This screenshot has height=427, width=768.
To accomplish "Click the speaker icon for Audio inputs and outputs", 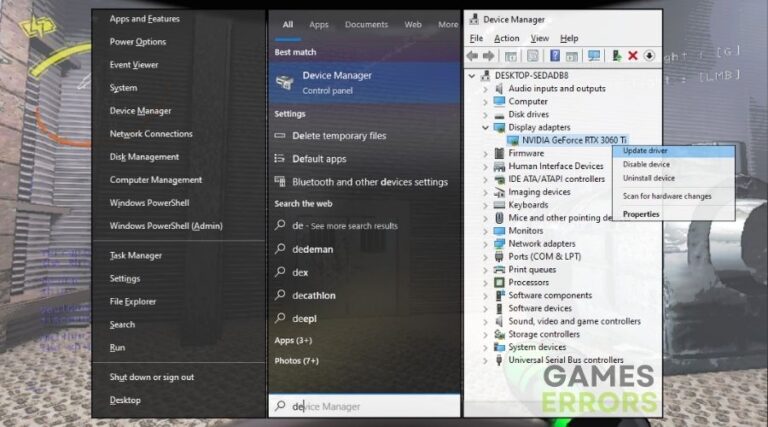I will [x=499, y=89].
